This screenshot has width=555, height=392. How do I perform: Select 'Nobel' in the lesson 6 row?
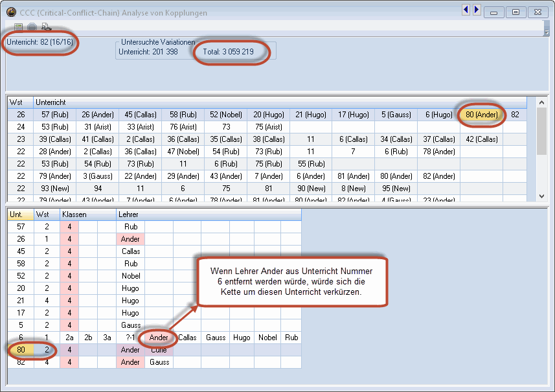(x=267, y=338)
